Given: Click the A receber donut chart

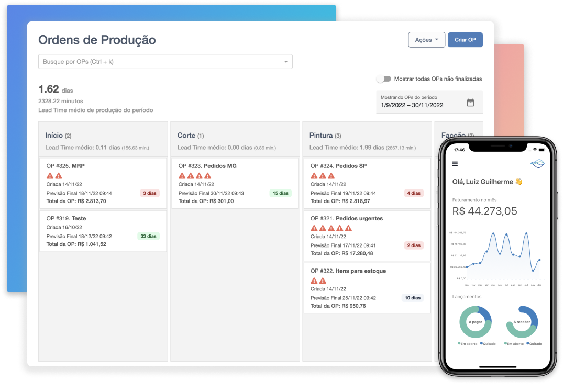Looking at the screenshot, I should (522, 322).
